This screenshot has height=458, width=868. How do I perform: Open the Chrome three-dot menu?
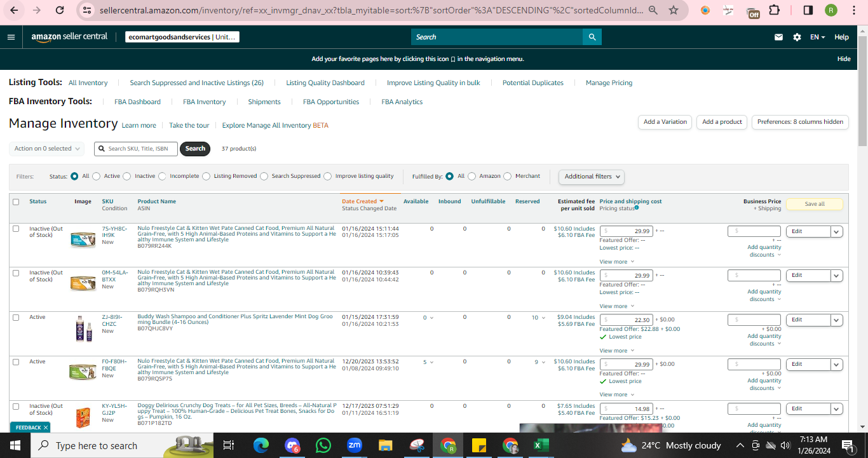coord(854,10)
